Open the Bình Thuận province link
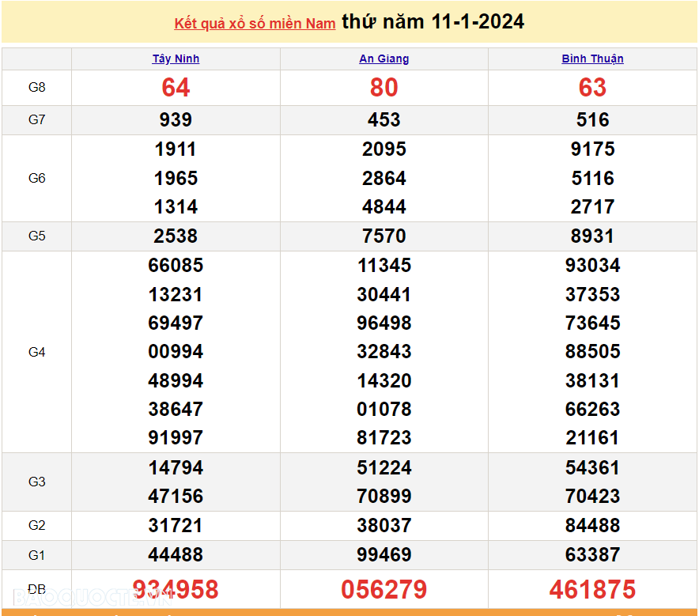This screenshot has height=616, width=699. tap(592, 59)
